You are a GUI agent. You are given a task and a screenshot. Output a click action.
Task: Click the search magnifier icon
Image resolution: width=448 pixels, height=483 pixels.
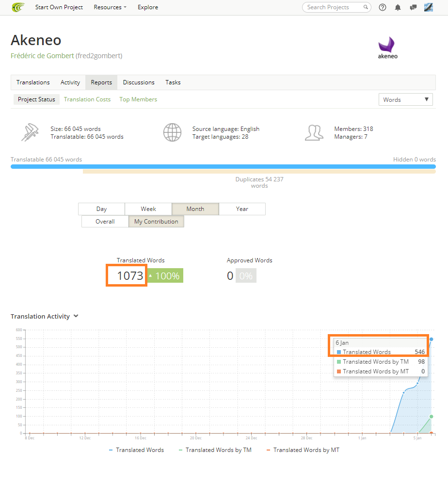pyautogui.click(x=366, y=7)
